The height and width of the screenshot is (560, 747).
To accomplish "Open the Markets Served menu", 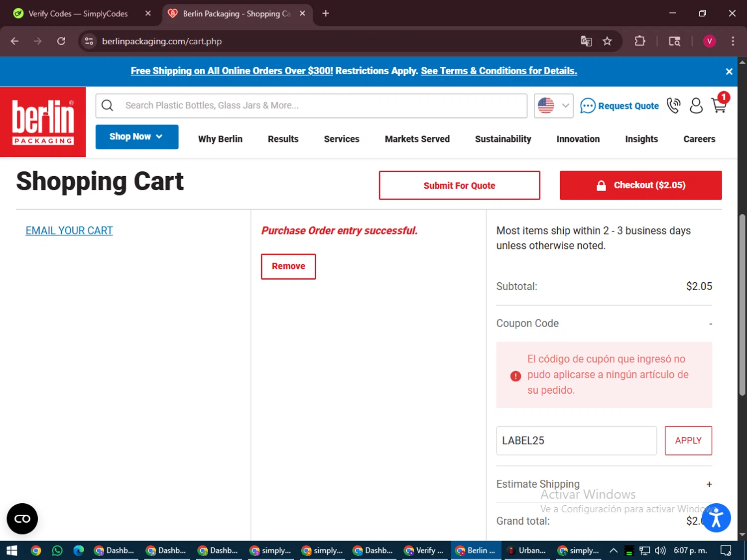I will [x=417, y=139].
